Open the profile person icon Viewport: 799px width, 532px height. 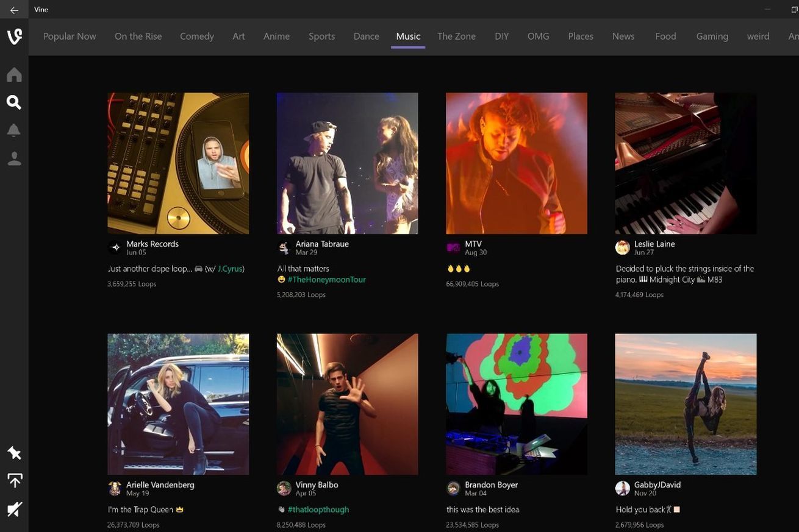click(x=14, y=158)
